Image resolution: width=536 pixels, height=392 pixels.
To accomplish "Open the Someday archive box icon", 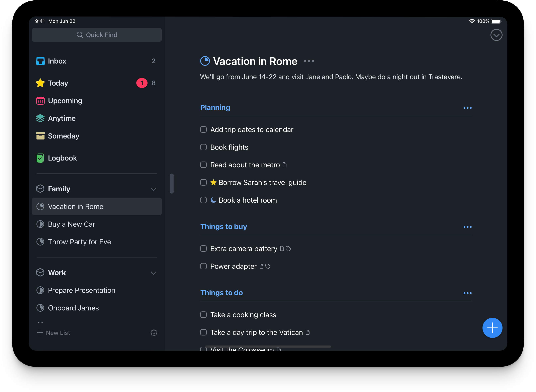I will point(40,136).
